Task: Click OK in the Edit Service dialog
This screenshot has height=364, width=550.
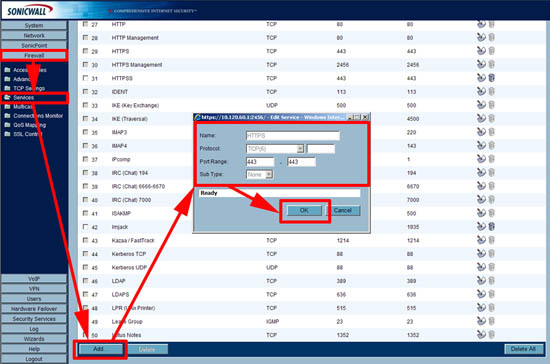Action: coord(304,210)
